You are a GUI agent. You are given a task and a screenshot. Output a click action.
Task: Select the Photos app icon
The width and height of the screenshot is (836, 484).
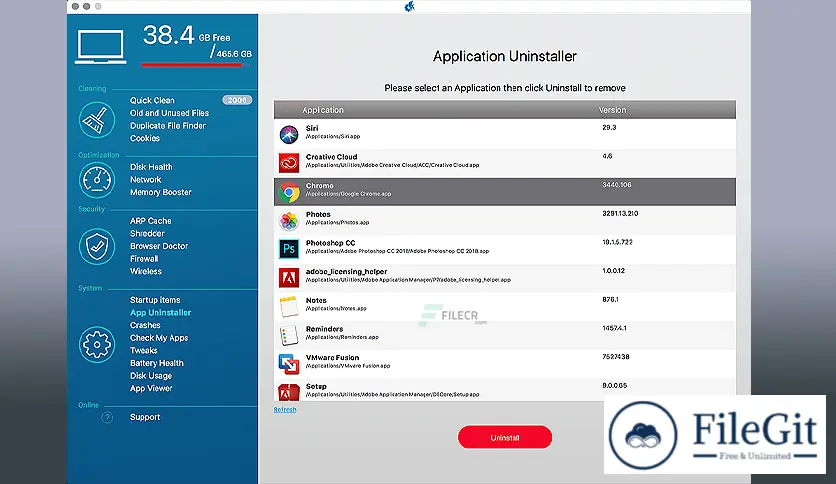[289, 221]
